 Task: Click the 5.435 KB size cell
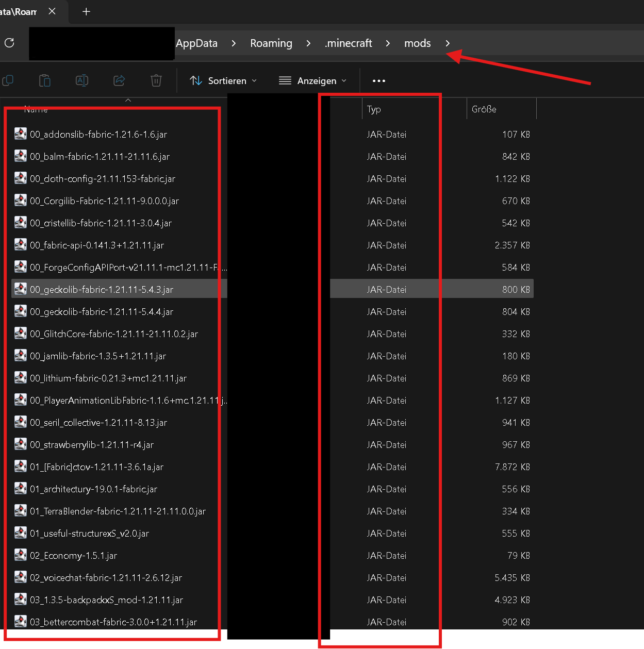513,578
